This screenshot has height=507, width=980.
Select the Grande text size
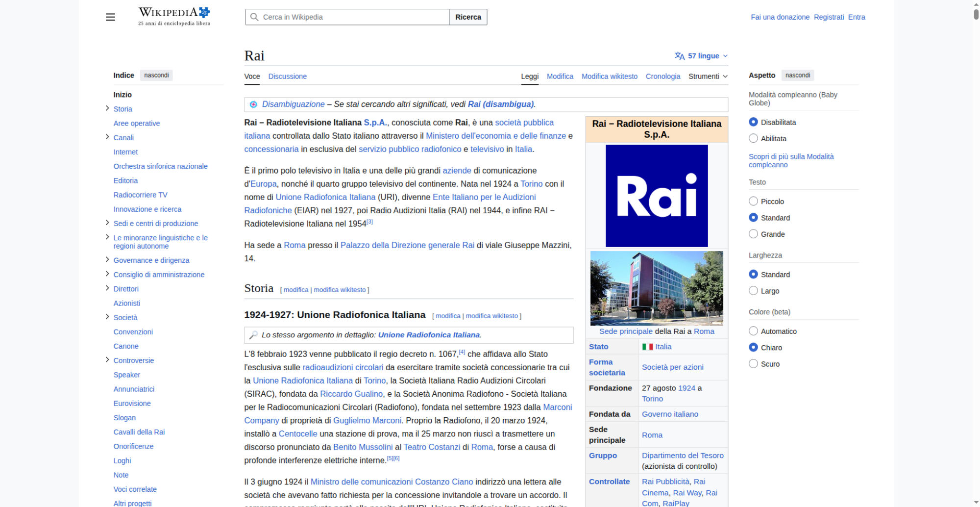[x=753, y=234]
